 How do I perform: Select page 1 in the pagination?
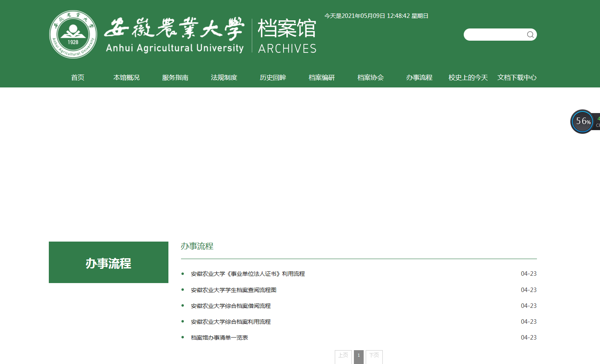click(x=359, y=356)
